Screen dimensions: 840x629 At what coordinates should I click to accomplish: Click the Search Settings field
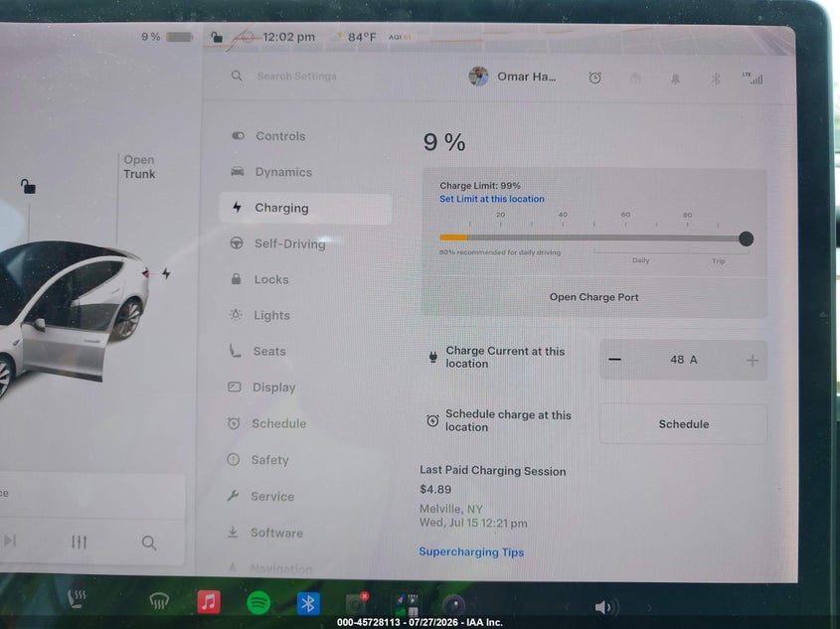tap(296, 76)
